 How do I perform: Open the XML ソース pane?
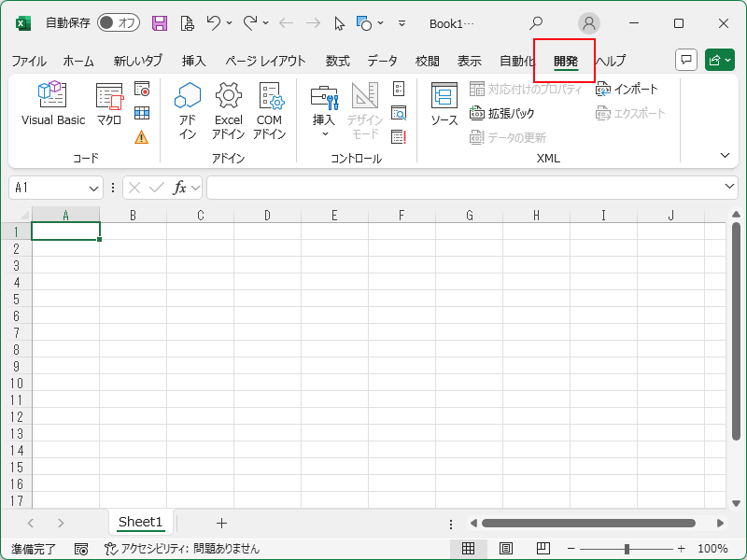coord(444,104)
